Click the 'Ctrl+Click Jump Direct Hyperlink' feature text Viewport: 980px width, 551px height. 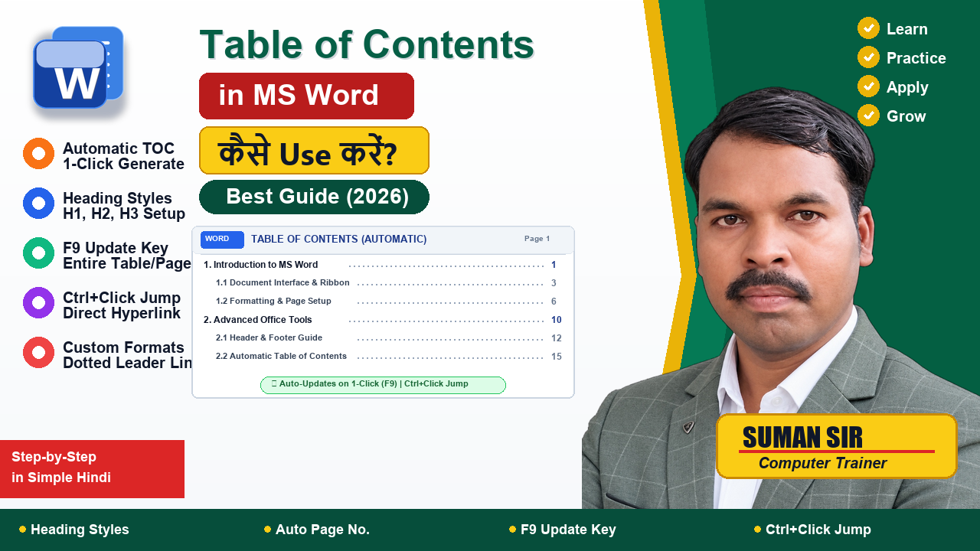pyautogui.click(x=122, y=305)
